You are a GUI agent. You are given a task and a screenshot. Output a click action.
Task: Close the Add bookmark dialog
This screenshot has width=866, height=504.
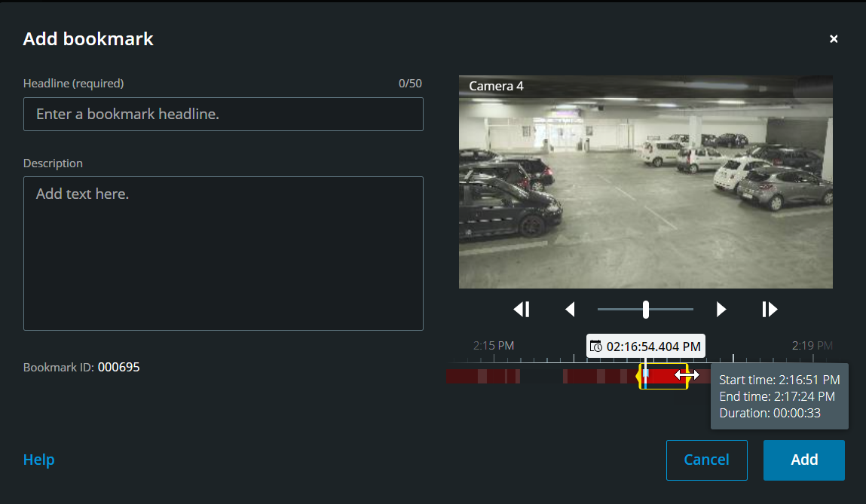[834, 39]
